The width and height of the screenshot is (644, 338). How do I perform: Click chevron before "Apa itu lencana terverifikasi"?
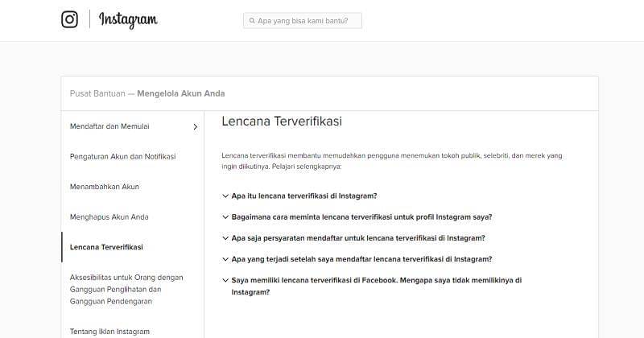[225, 196]
